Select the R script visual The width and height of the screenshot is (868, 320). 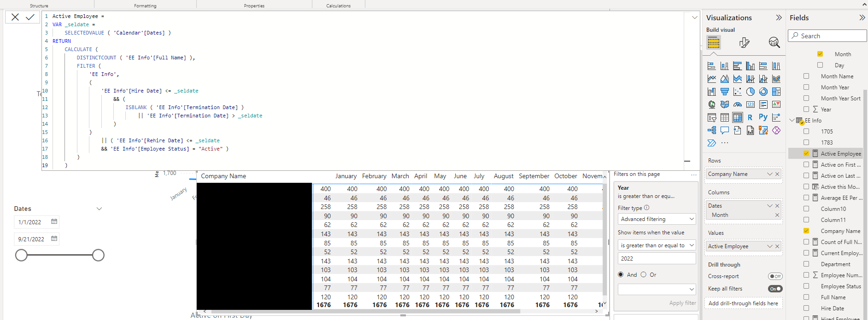[x=751, y=117]
